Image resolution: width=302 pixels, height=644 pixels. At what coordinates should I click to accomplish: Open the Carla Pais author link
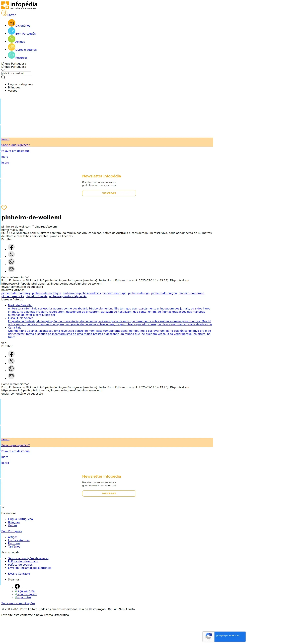(x=15, y=328)
